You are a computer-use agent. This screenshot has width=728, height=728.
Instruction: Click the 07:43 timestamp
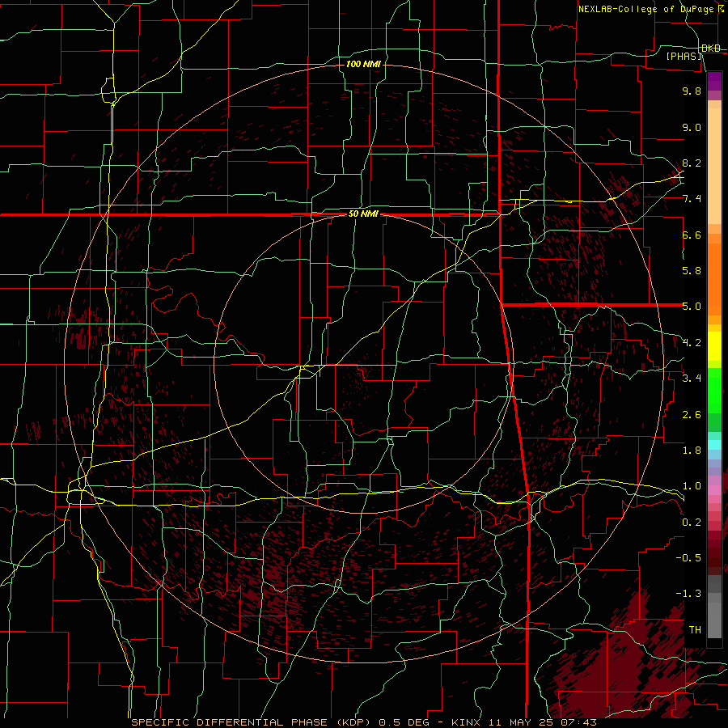[x=581, y=722]
